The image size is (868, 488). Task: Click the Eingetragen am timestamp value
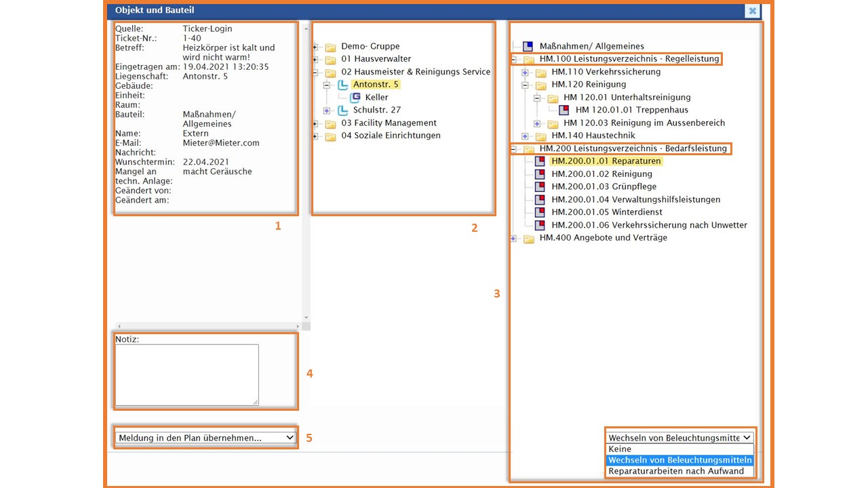click(226, 67)
